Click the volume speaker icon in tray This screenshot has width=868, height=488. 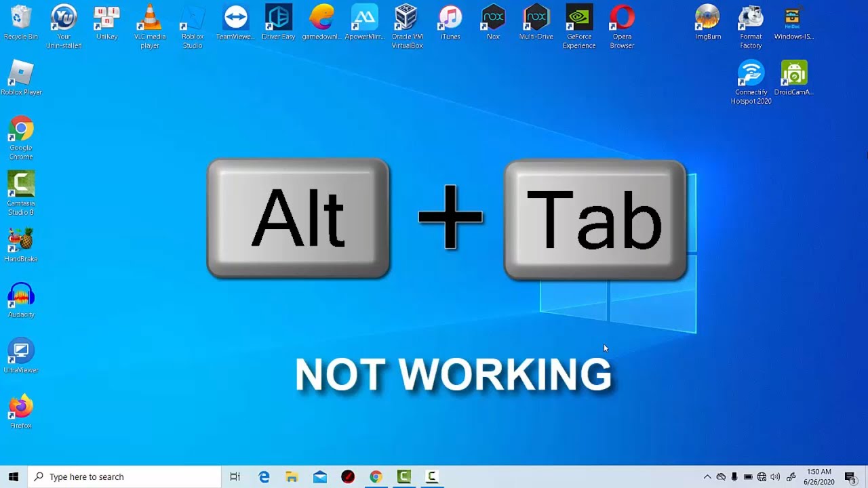[x=775, y=477]
